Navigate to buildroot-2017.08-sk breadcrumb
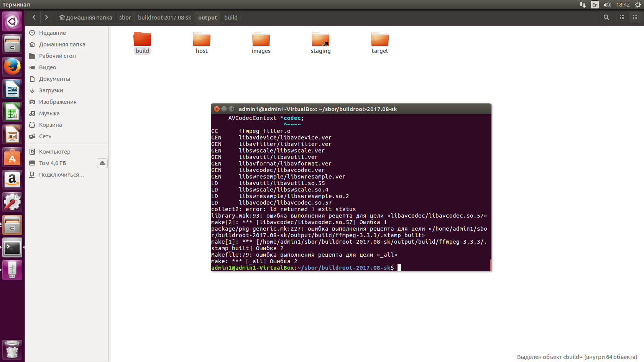This screenshot has height=362, width=644. click(164, 17)
